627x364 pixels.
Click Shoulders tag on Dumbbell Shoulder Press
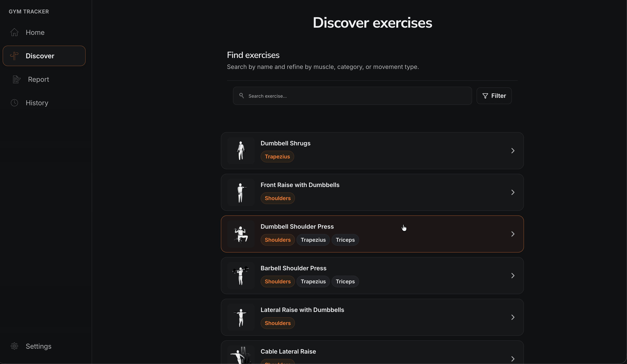[x=278, y=240]
